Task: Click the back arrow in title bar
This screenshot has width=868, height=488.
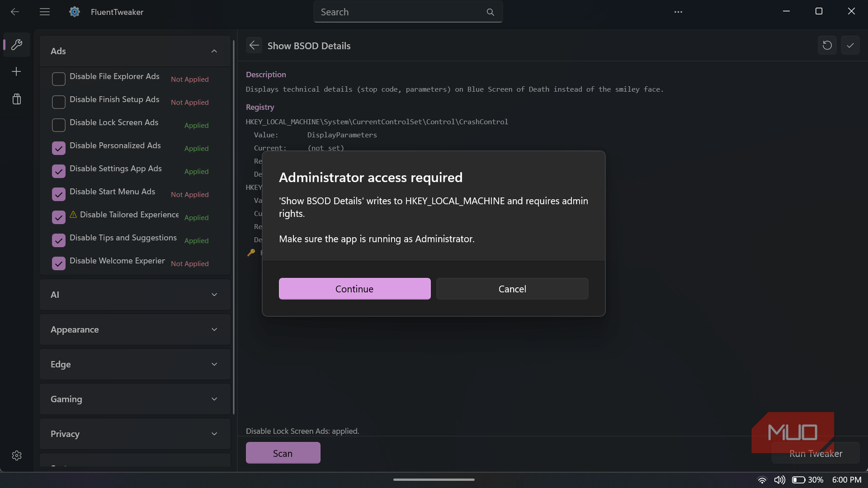Action: tap(15, 12)
